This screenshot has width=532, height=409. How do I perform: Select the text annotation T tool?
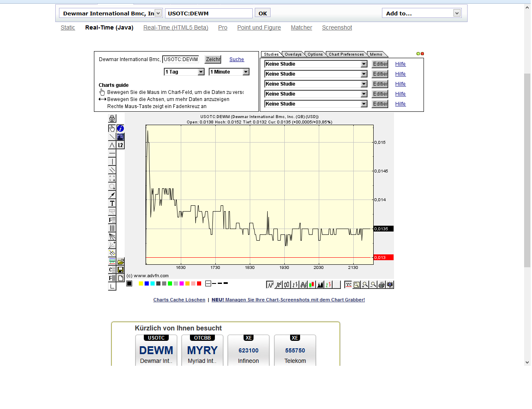click(112, 203)
